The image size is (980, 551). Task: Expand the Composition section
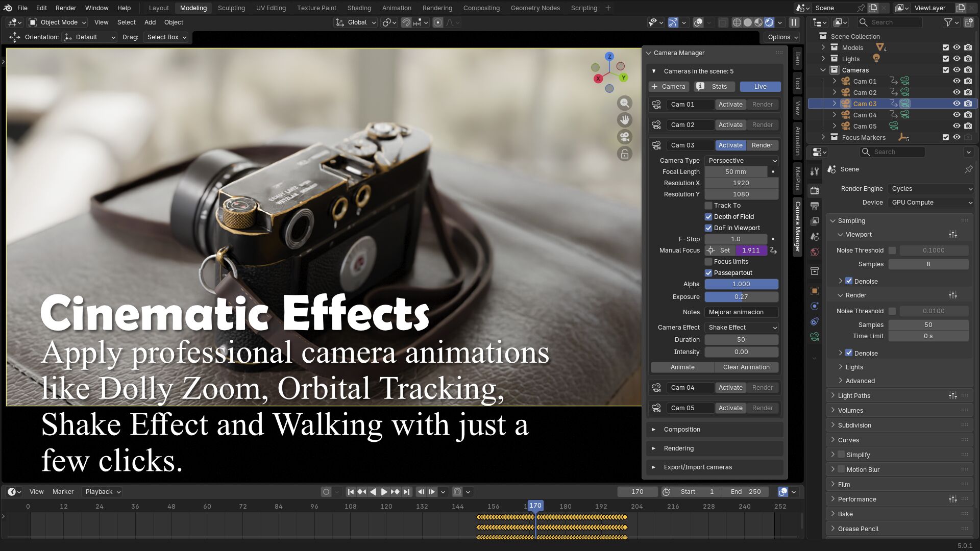pyautogui.click(x=682, y=430)
